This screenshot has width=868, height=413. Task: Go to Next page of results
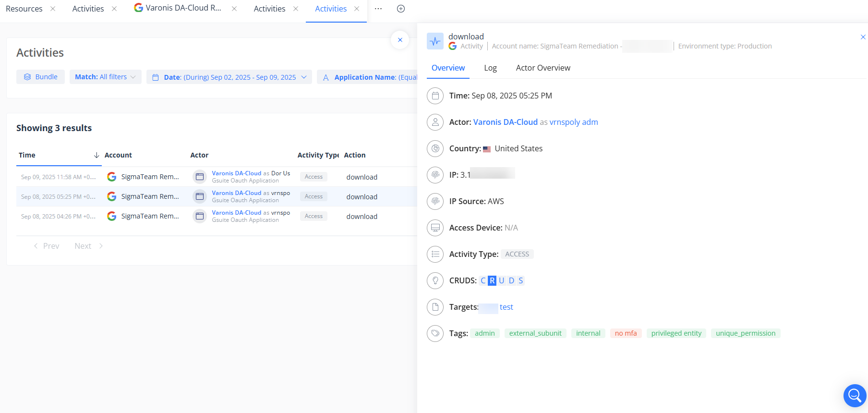click(89, 246)
